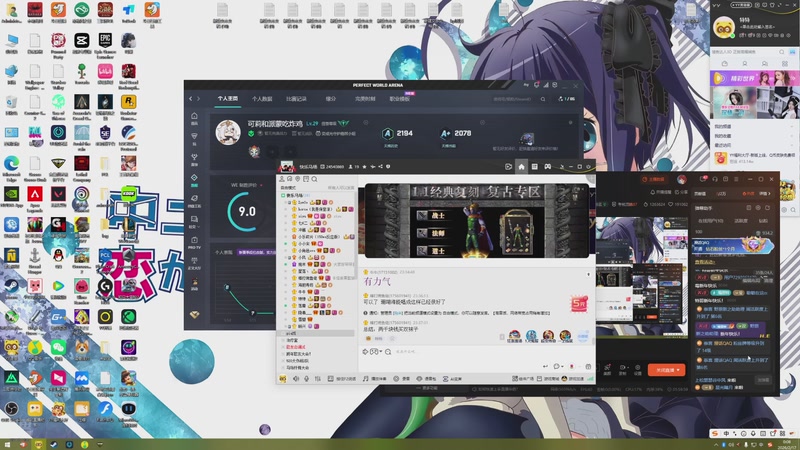Click the A+ rating badge showing 2078

click(445, 134)
